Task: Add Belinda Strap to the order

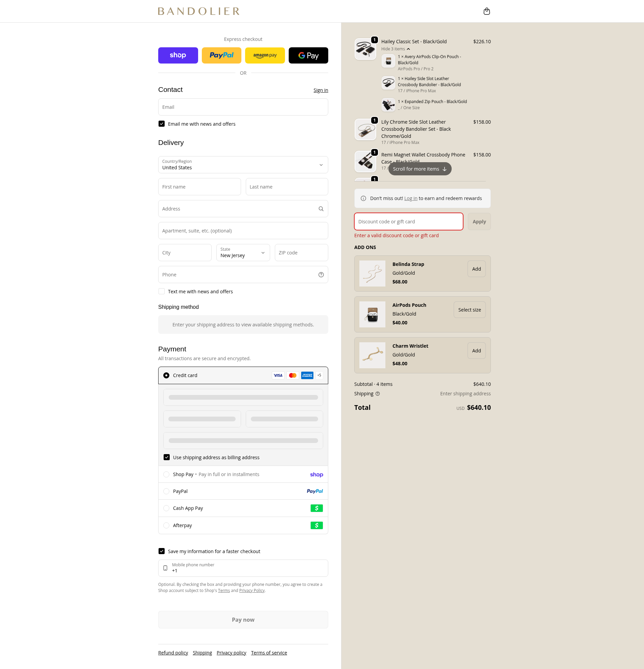Action: (x=476, y=269)
